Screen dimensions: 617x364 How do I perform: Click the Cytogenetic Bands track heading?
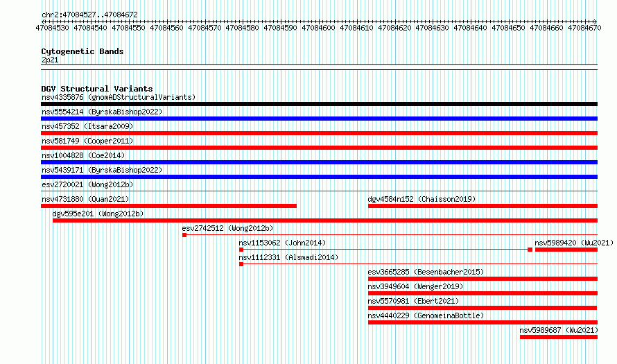pos(82,51)
